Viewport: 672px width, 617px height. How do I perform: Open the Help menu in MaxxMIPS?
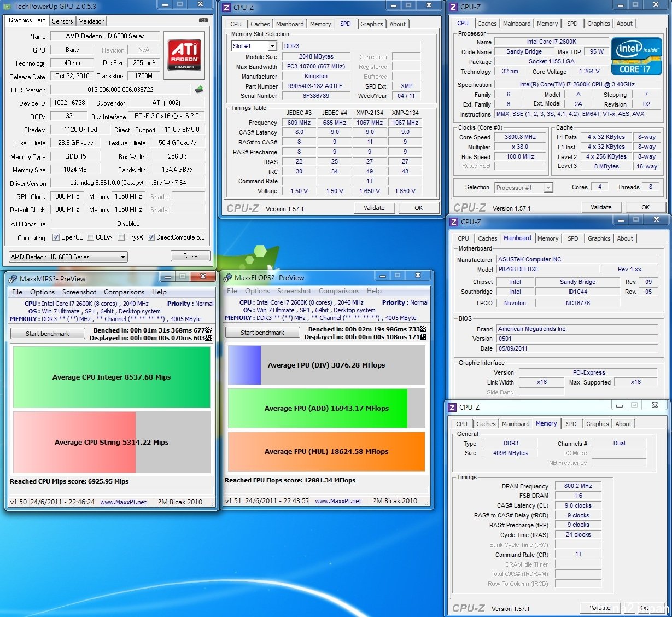[x=159, y=292]
